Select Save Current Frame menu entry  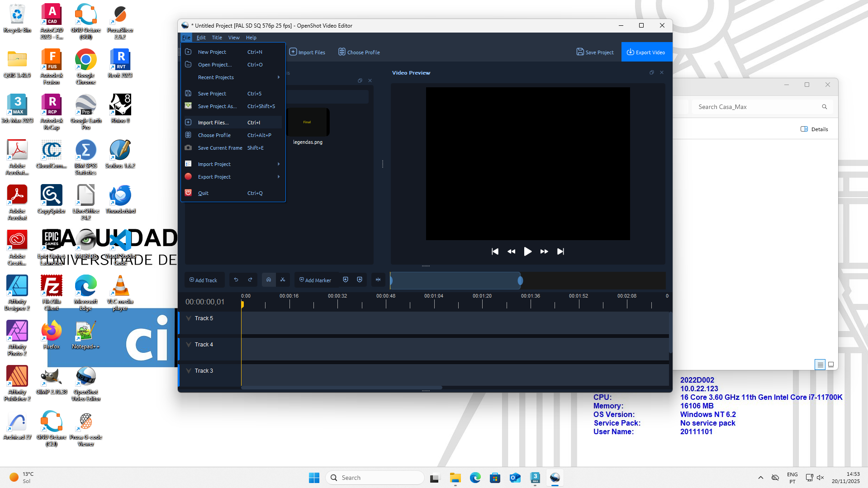click(220, 148)
